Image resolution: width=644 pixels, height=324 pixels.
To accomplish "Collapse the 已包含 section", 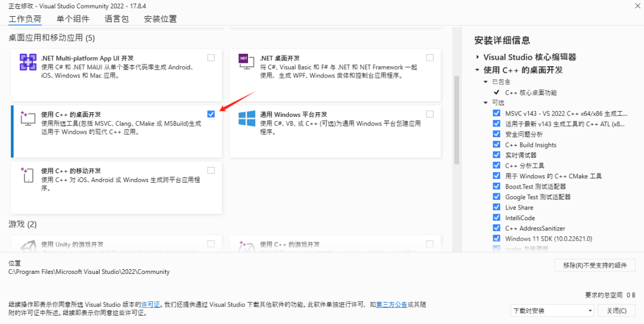I will click(x=485, y=82).
